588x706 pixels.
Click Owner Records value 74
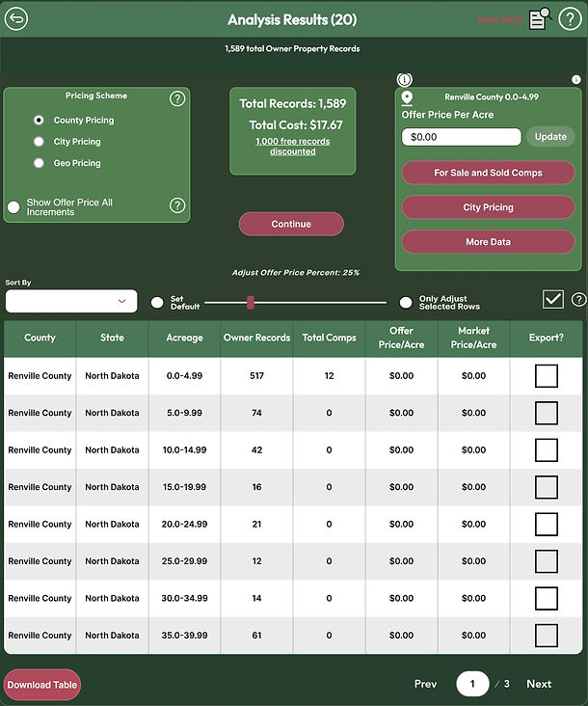point(256,413)
